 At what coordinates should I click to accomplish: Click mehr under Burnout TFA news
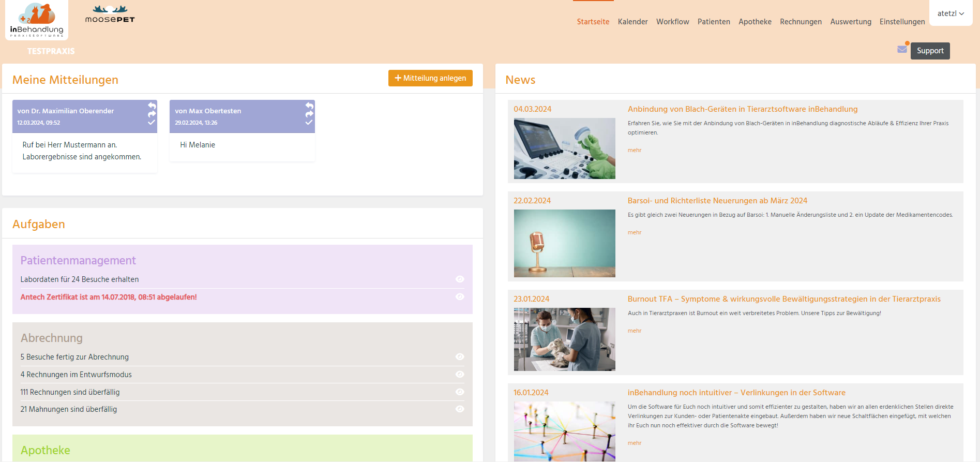coord(635,331)
